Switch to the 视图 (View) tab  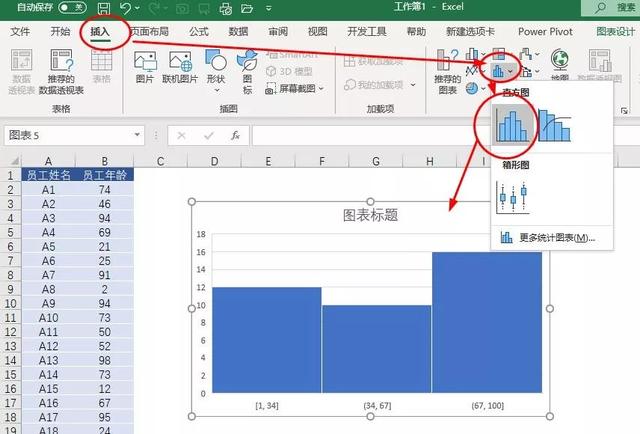point(318,31)
